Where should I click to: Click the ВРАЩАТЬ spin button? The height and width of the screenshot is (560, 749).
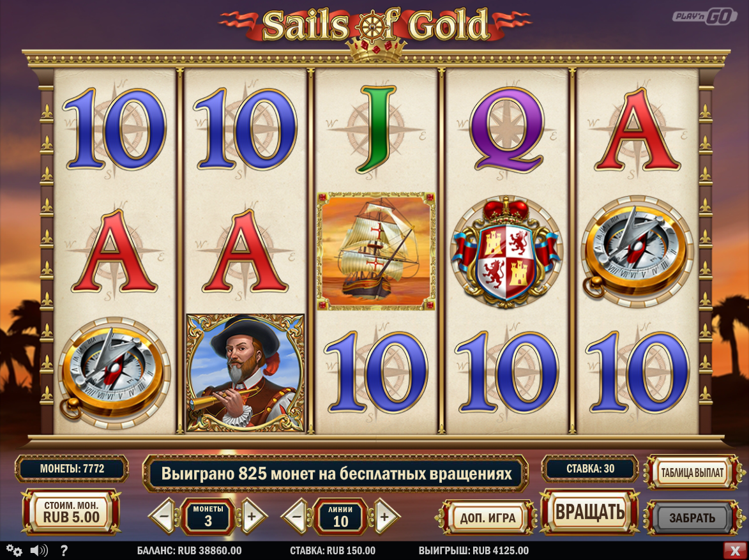point(590,512)
